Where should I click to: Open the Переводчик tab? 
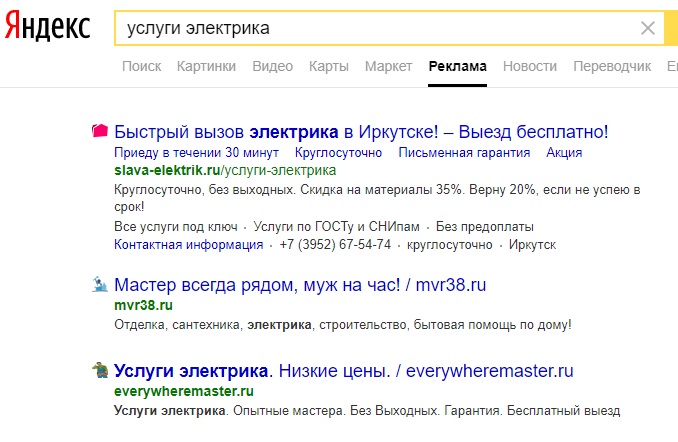(612, 66)
